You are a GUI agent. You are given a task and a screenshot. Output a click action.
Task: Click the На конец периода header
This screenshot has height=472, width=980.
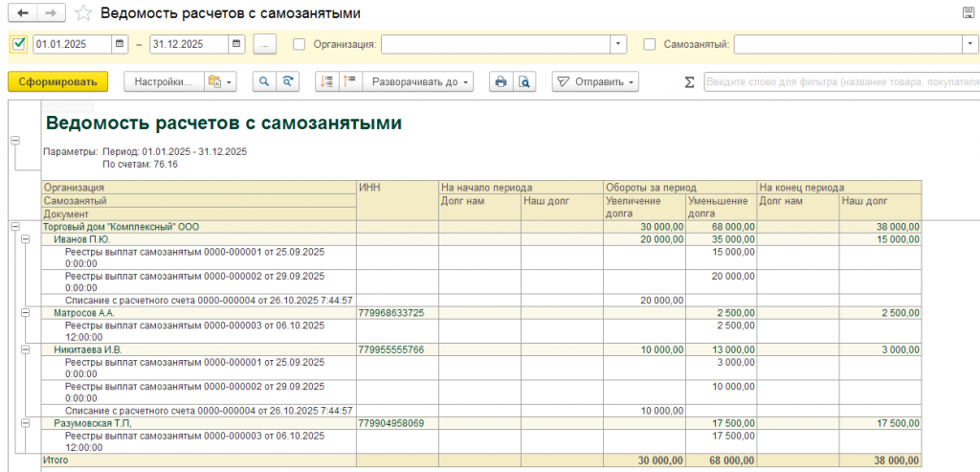(x=839, y=187)
